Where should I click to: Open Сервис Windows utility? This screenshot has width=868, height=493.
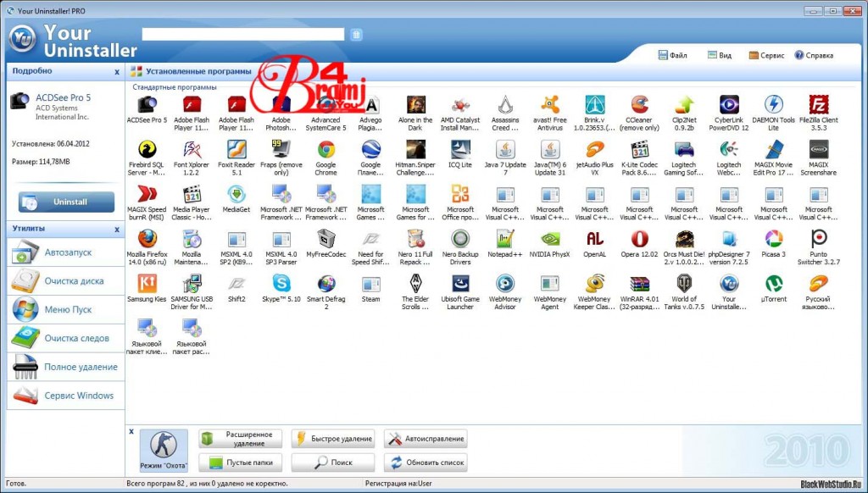(66, 396)
